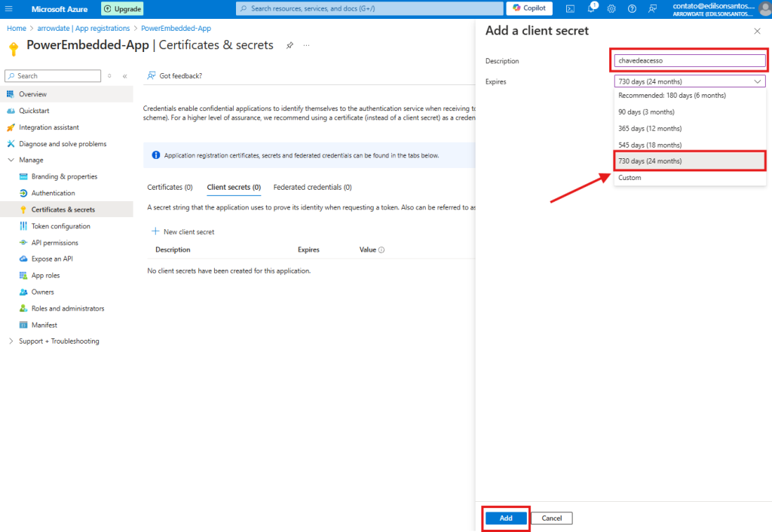Open the more options ellipsis beside title
This screenshot has height=532, width=772.
point(306,45)
